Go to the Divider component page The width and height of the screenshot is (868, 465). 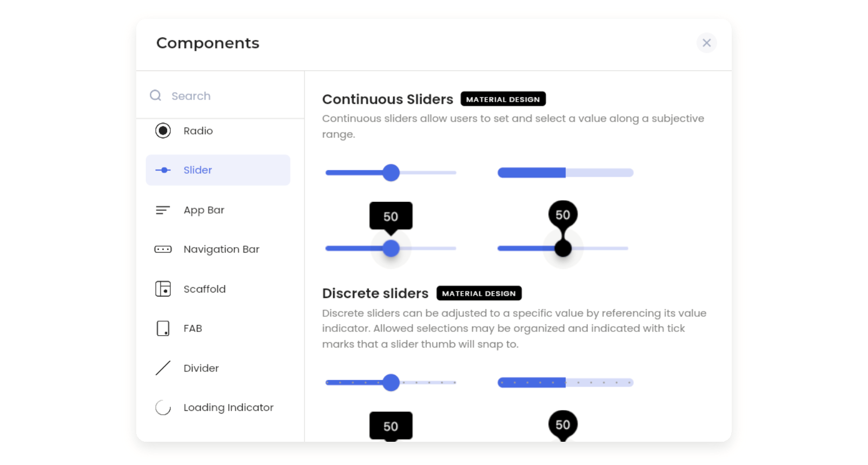click(201, 368)
